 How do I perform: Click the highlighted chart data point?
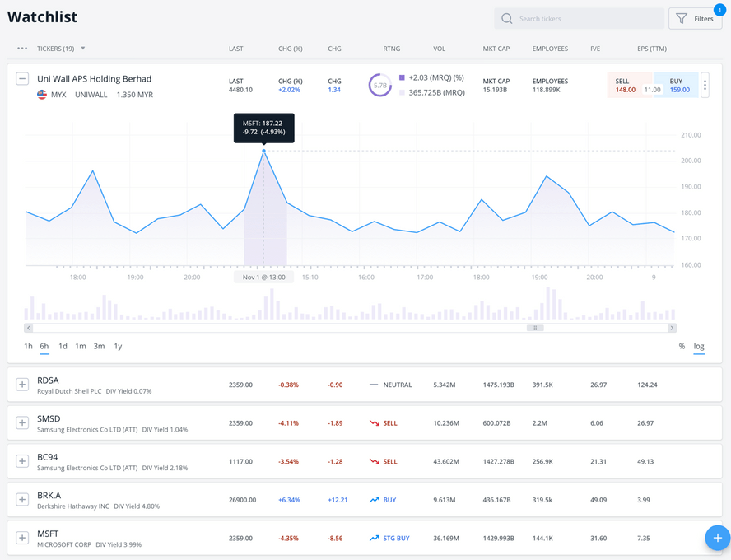tap(264, 151)
